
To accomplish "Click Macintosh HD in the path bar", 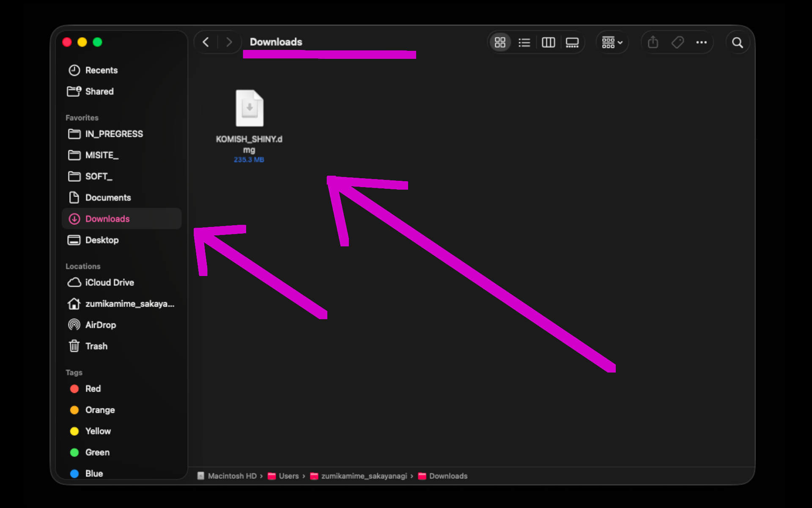I will coord(227,476).
